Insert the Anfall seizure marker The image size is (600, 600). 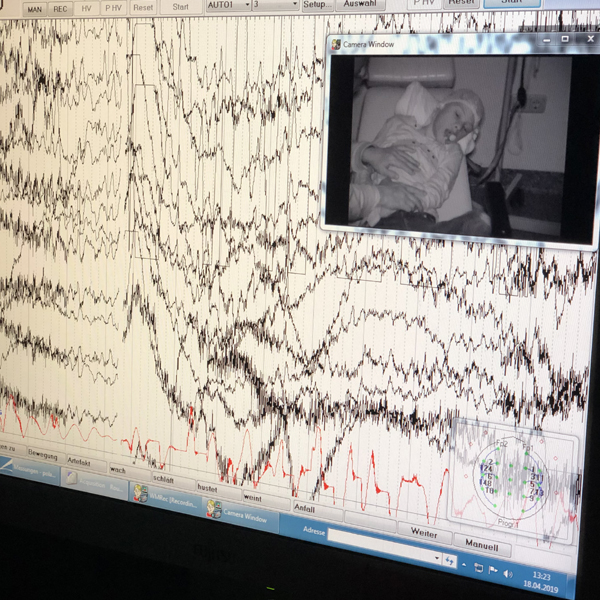[x=316, y=510]
